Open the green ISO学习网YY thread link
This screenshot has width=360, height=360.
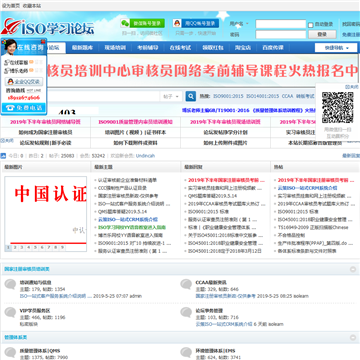[x=132, y=227]
